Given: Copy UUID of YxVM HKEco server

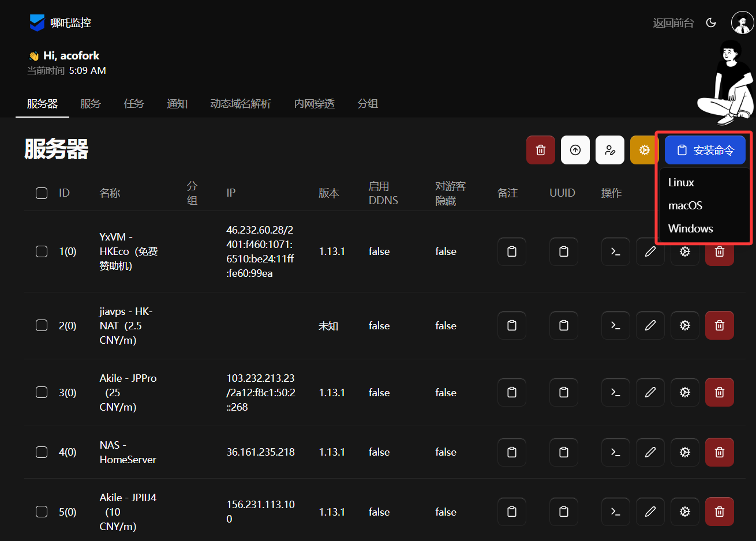Looking at the screenshot, I should (563, 251).
